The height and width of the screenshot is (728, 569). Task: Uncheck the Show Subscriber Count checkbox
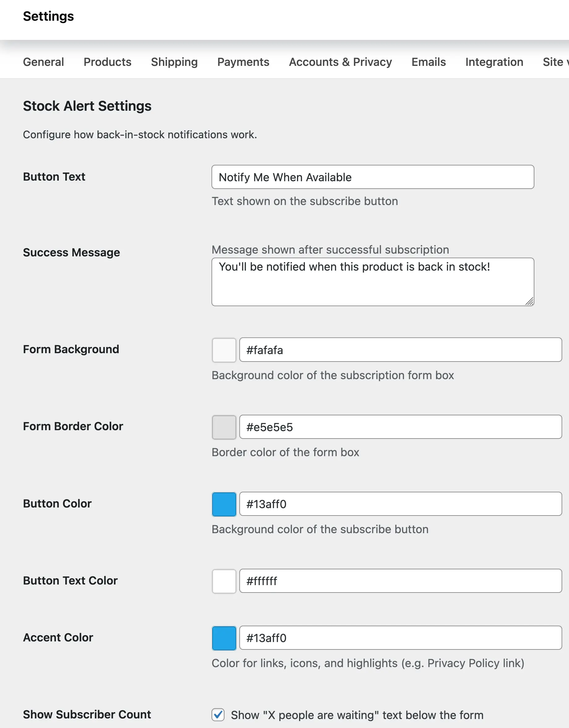click(218, 715)
